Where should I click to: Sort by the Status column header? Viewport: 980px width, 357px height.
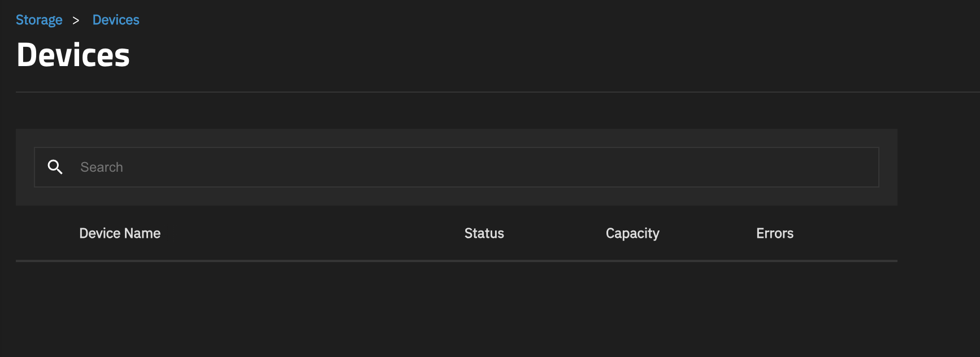click(484, 233)
